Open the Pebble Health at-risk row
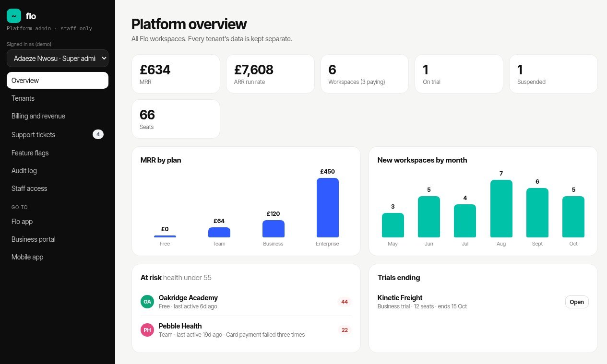This screenshot has height=364, width=607. (246, 330)
